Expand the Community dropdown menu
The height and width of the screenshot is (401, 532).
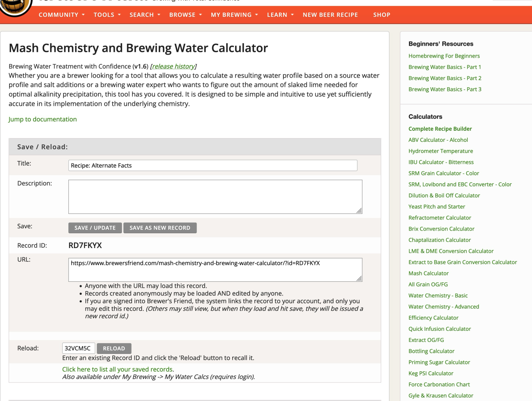(x=62, y=15)
